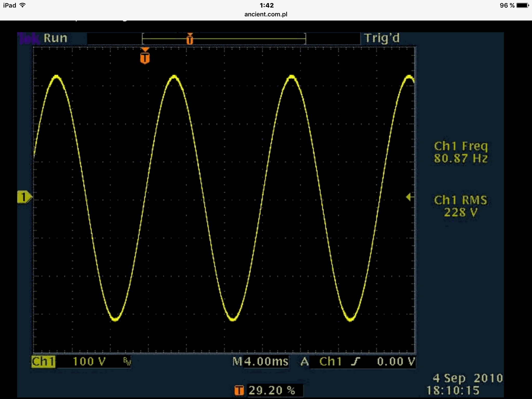Screen dimensions: 532x399
Task: Click the record view T marker
Action: pyautogui.click(x=190, y=39)
